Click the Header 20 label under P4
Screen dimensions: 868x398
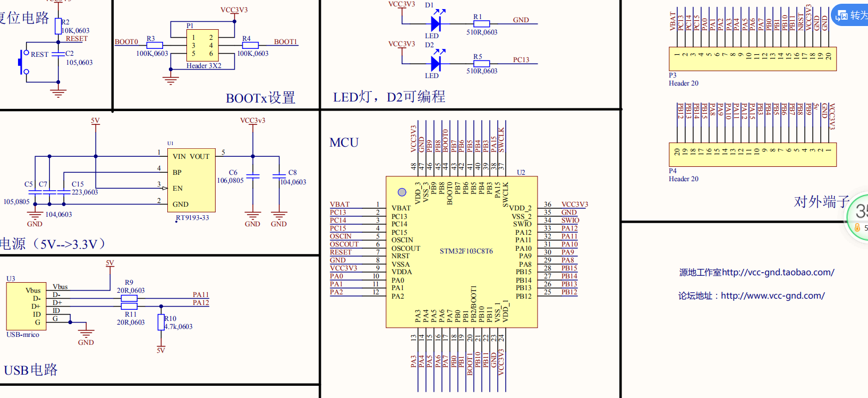click(x=684, y=179)
